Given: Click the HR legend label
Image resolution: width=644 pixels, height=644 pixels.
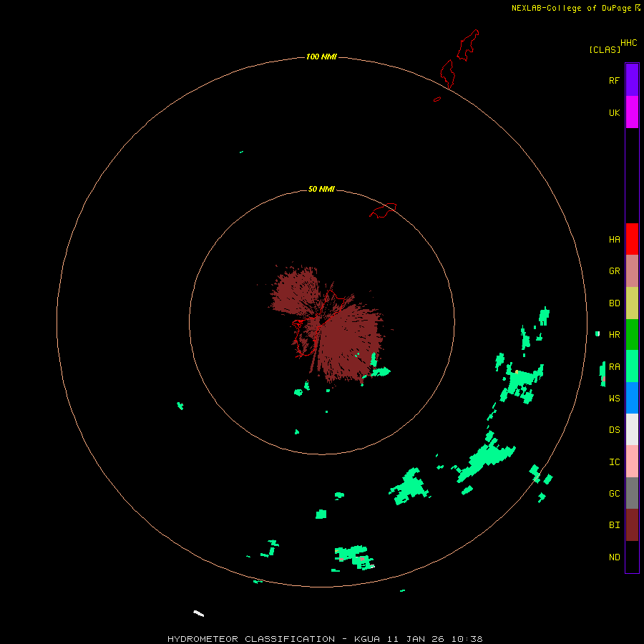Looking at the screenshot, I should (x=614, y=335).
